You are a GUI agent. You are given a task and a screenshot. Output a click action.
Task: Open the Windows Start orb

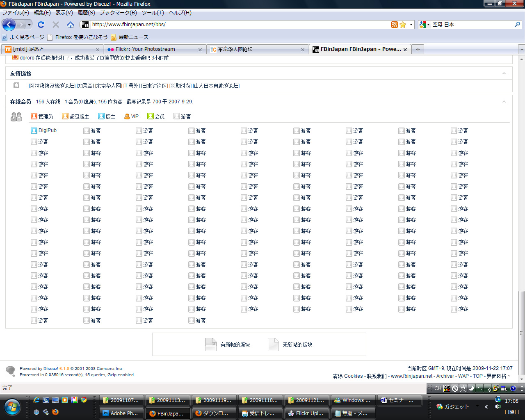13,407
